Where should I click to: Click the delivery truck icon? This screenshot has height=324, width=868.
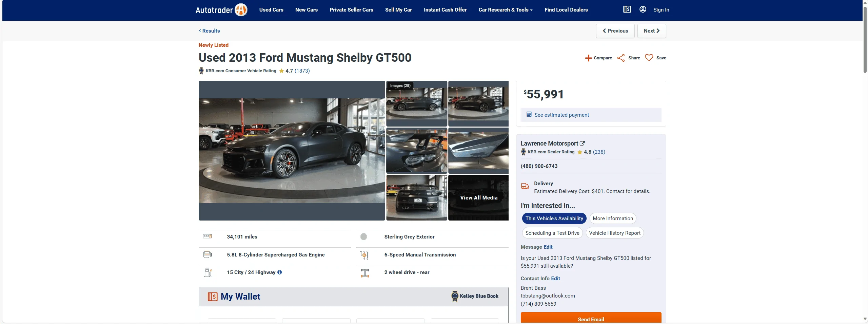click(x=525, y=186)
